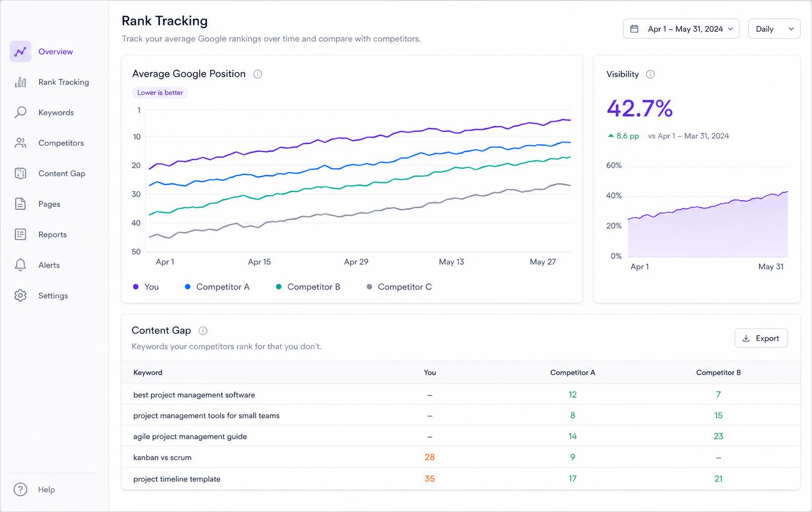
Task: Open the Apr 1 – May 31, 2024 date picker
Action: tap(681, 29)
